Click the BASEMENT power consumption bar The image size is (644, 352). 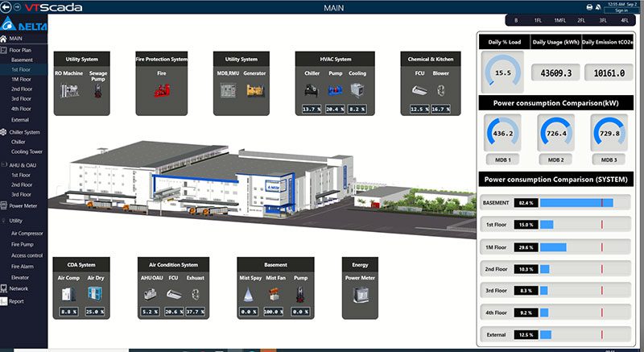(576, 203)
